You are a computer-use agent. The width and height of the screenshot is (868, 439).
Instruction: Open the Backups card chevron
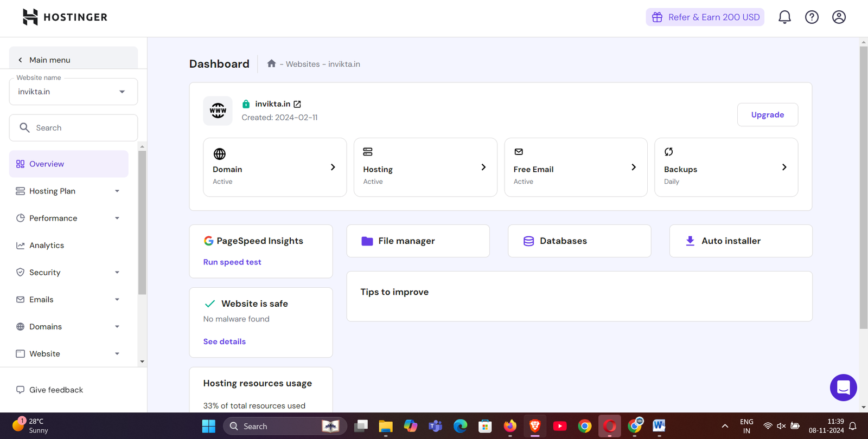(x=784, y=167)
